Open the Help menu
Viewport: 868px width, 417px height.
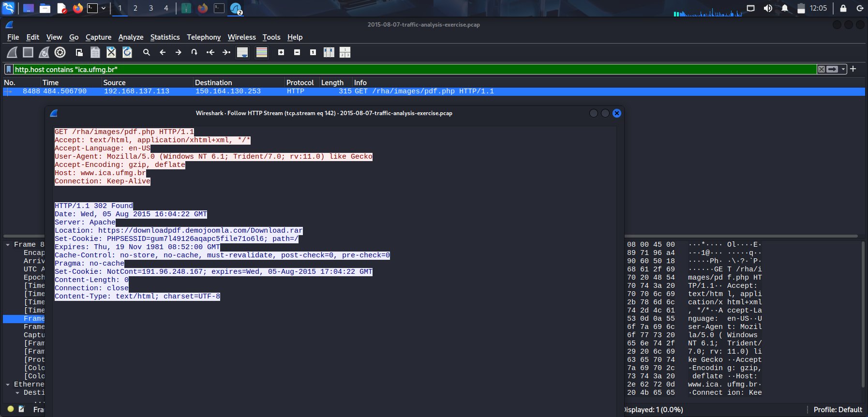pyautogui.click(x=295, y=37)
